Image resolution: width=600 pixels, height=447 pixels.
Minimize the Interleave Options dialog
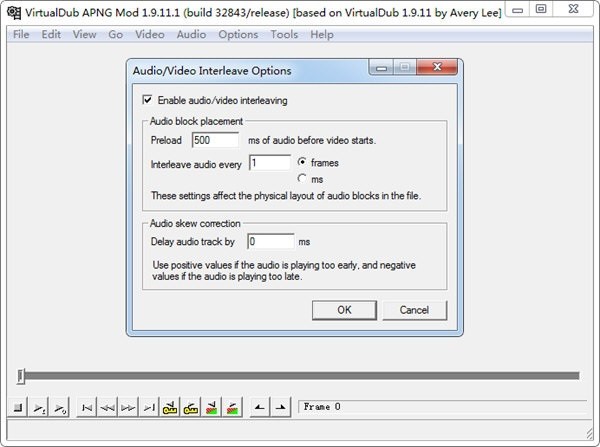coord(381,67)
